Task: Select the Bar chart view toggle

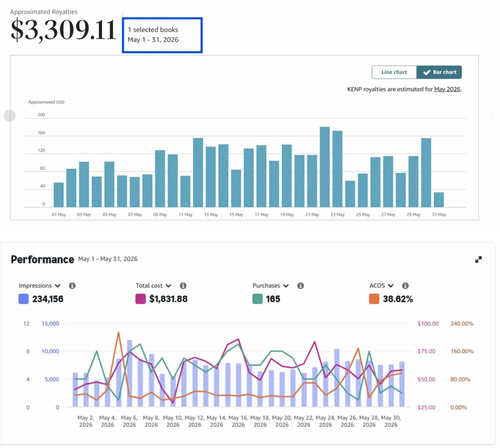Action: tap(439, 72)
